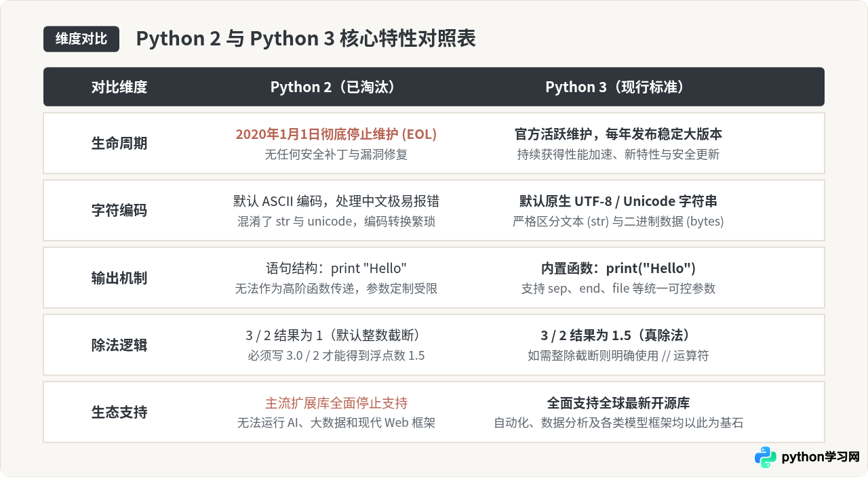Click '3 / 2 结果为 1.5（真除法）' text
Screen dimensions: 868x477
click(x=618, y=335)
